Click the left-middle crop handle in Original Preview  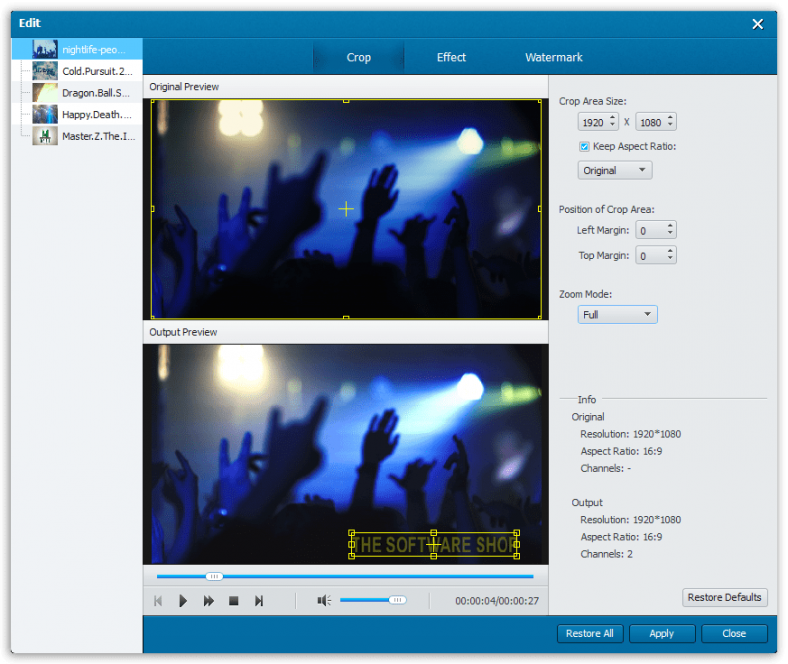pyautogui.click(x=152, y=209)
